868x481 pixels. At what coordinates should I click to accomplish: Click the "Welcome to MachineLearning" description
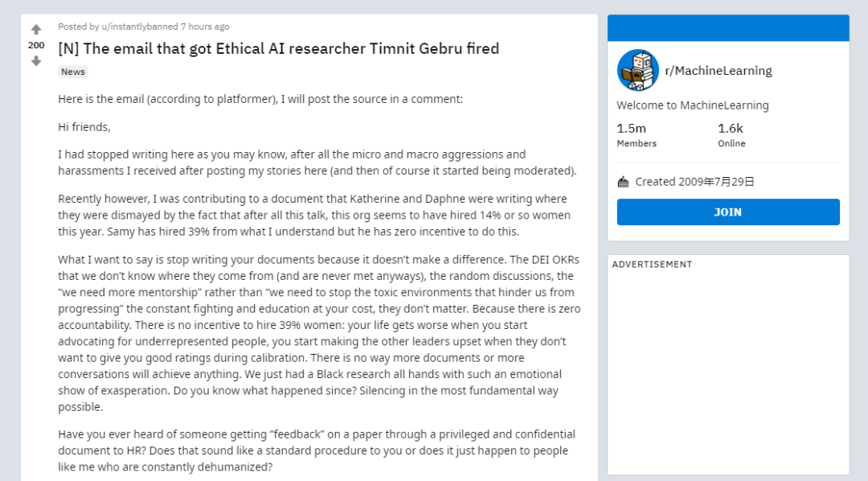(x=693, y=105)
